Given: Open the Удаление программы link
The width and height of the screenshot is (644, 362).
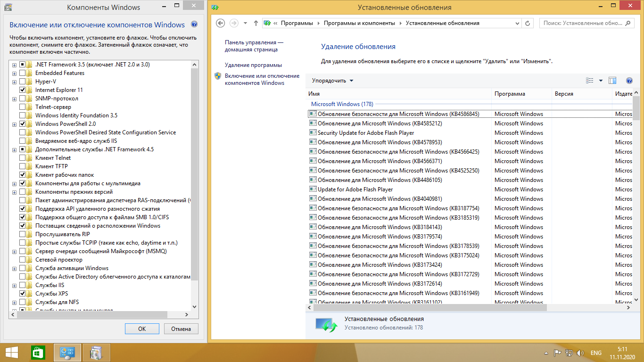Looking at the screenshot, I should click(253, 65).
